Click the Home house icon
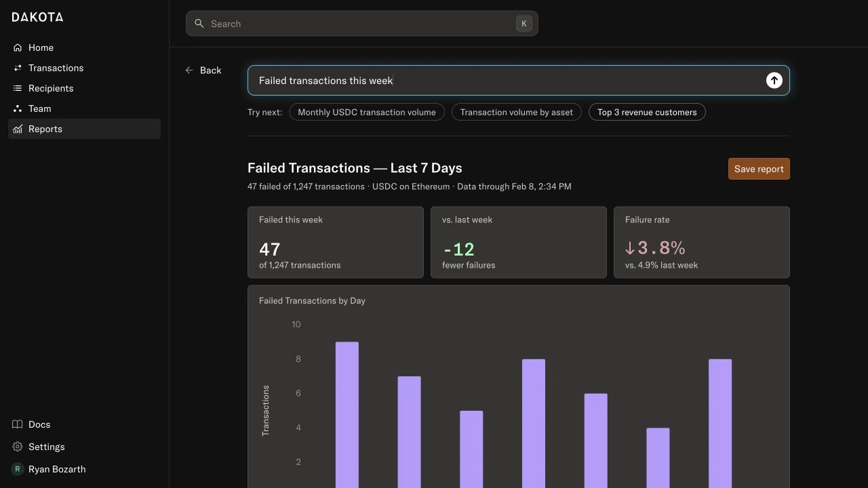Screen dimensions: 868x488 18,47
